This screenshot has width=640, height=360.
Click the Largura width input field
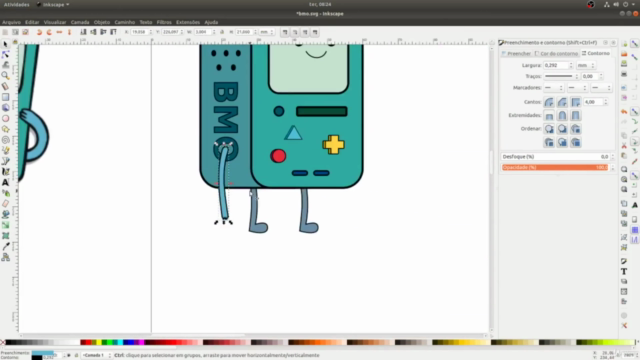point(556,65)
